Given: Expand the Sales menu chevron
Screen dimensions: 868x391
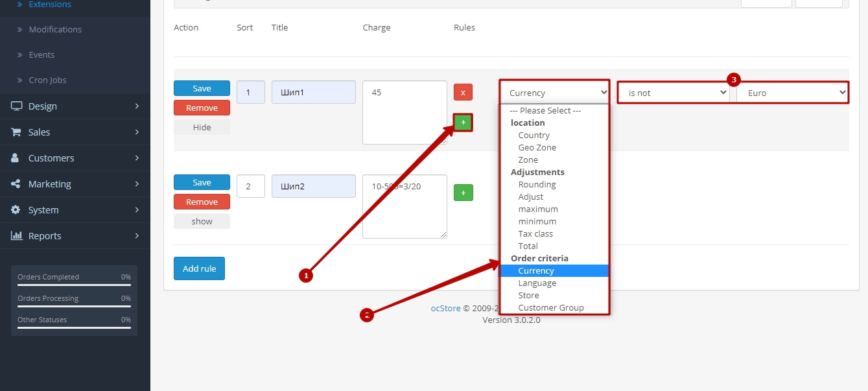Looking at the screenshot, I should 137,132.
